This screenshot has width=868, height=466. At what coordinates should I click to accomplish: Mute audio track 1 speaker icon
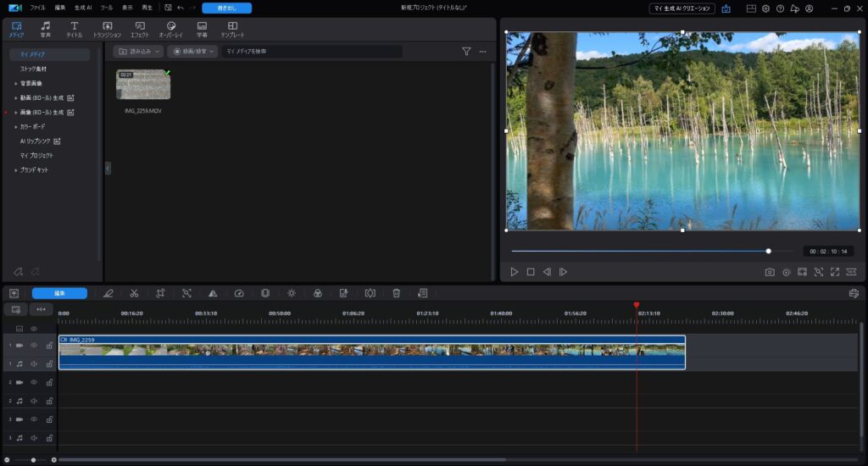34,364
